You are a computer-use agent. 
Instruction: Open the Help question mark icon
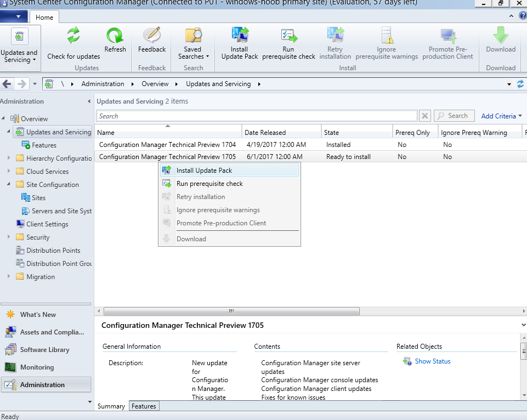(x=523, y=16)
